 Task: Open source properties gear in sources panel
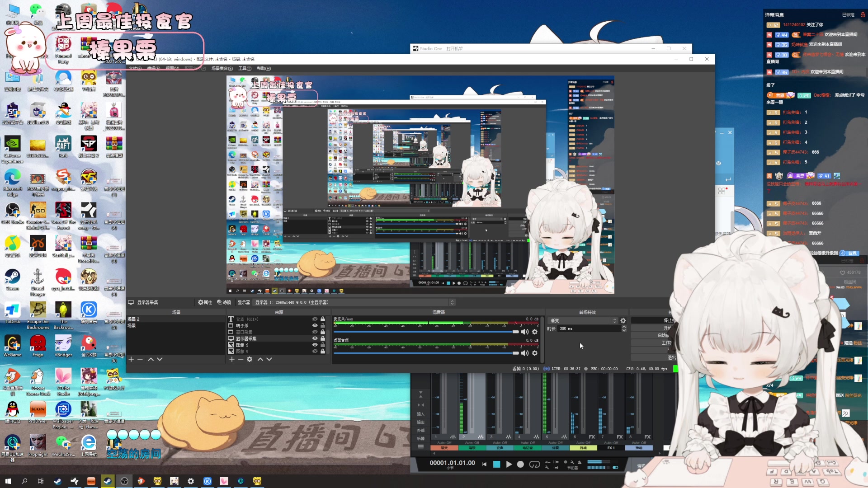click(x=250, y=359)
